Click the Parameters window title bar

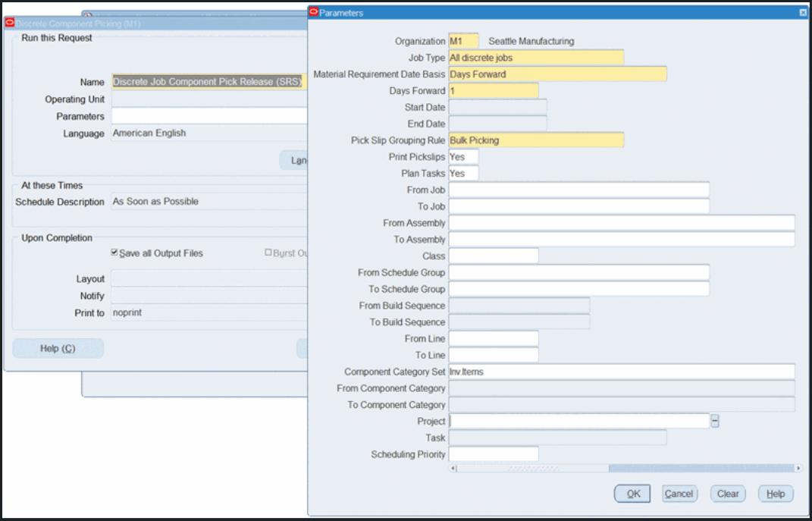(x=558, y=12)
